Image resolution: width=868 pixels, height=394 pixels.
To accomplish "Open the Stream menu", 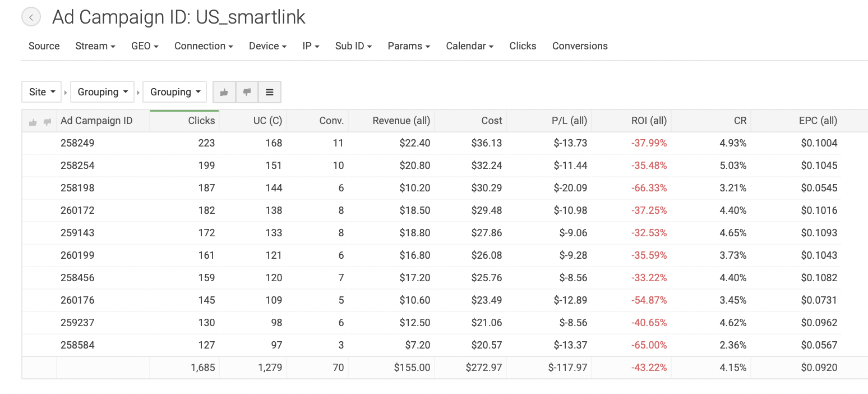I will click(95, 46).
